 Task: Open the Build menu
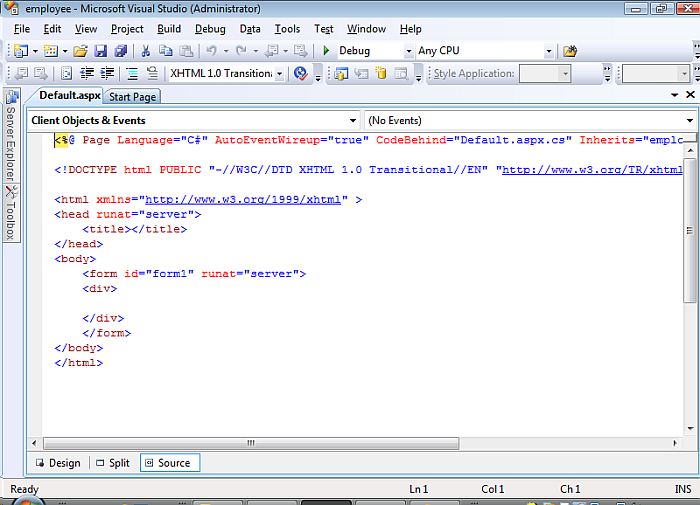coord(169,29)
